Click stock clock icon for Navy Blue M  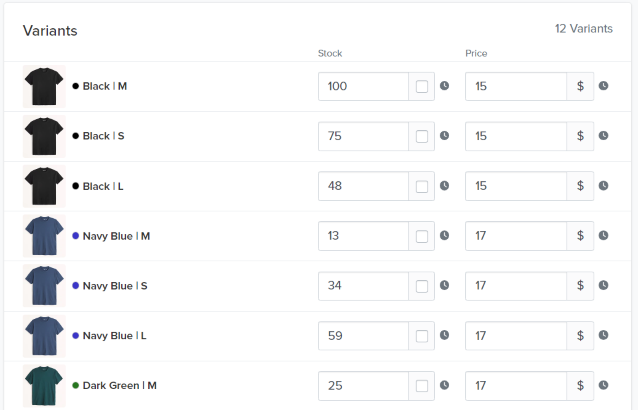point(444,236)
